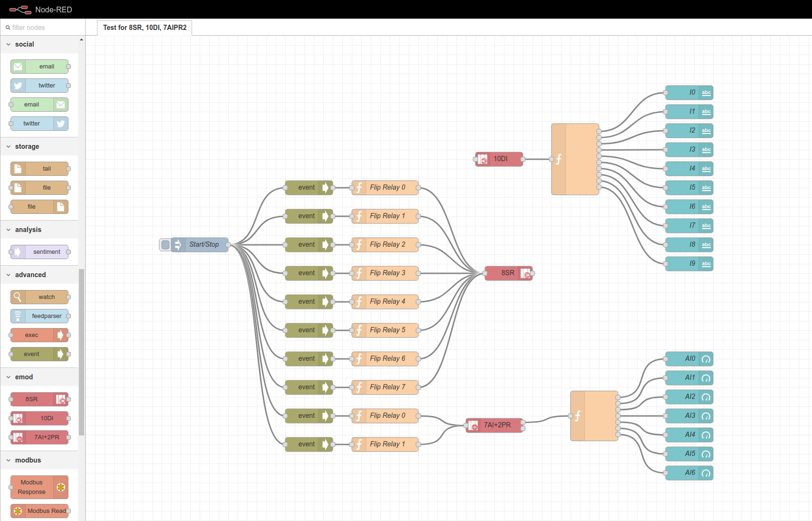Click the Node-RED logo icon
Viewport: 812px width, 521px height.
20,10
